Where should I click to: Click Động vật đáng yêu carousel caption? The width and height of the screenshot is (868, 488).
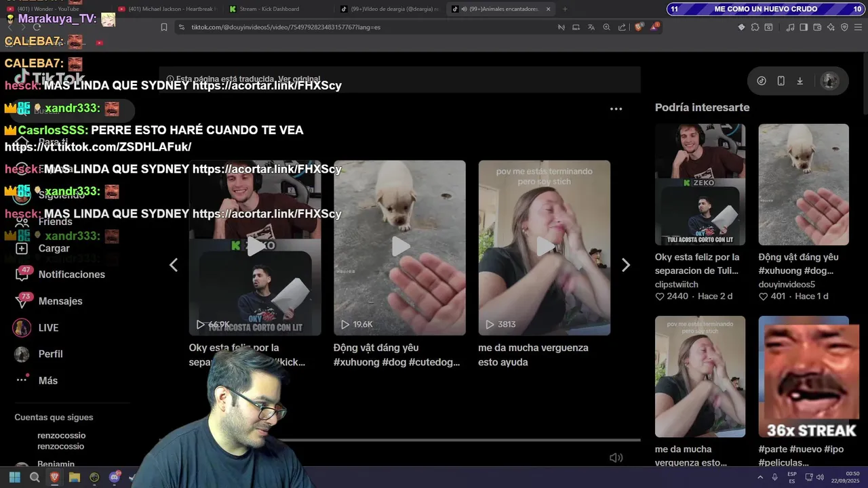[x=397, y=354]
